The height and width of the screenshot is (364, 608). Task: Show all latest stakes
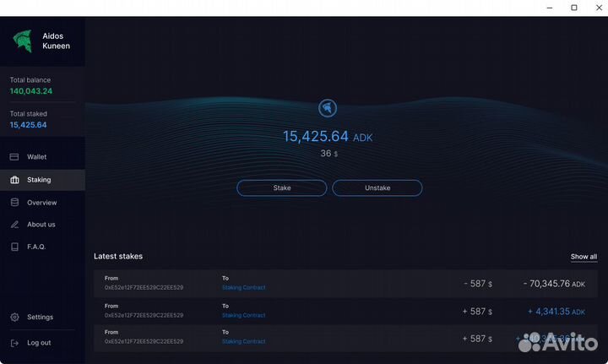click(584, 257)
